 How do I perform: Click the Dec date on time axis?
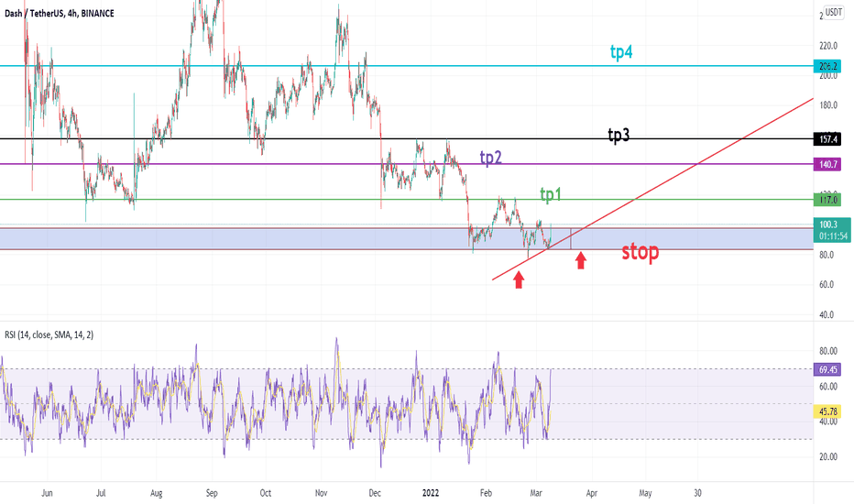375,493
